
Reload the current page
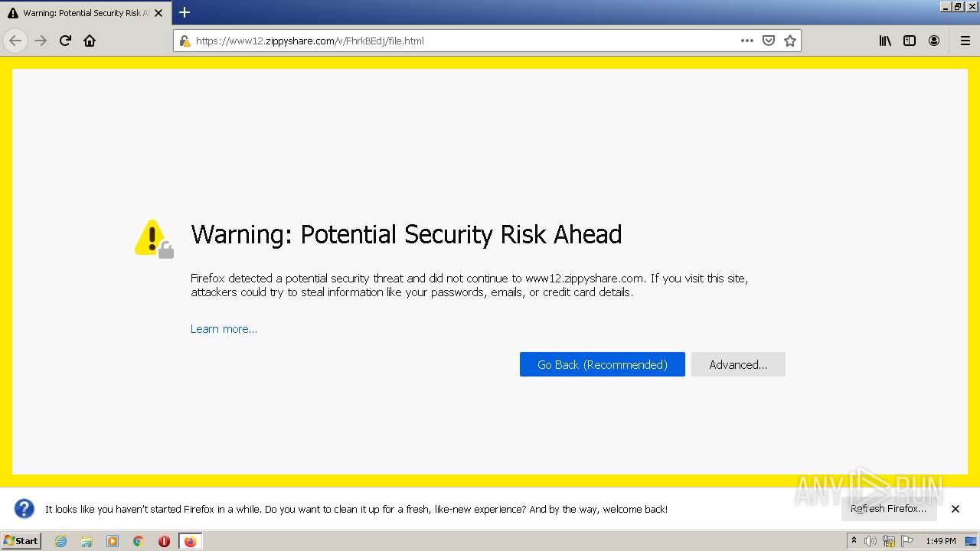(x=65, y=41)
